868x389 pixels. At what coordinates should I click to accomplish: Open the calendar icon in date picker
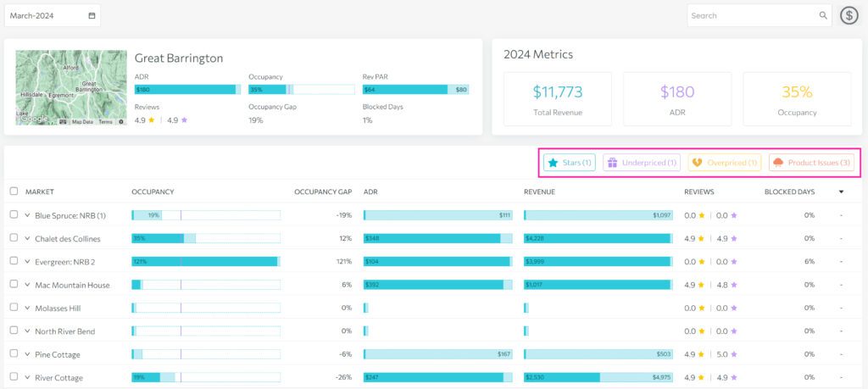tap(92, 15)
